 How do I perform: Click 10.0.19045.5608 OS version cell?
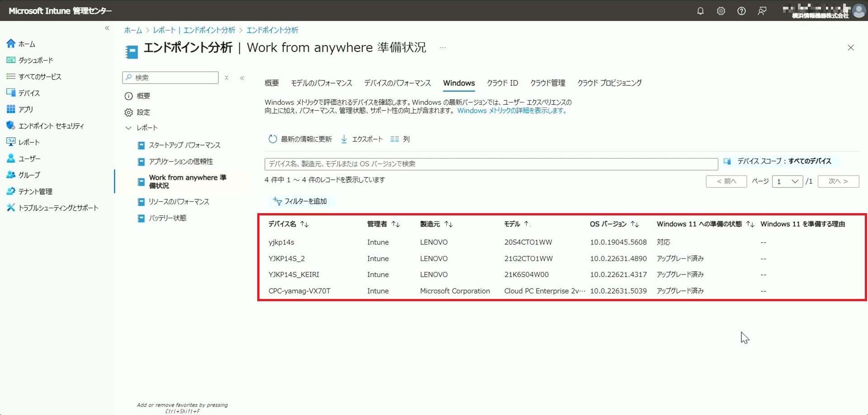point(618,242)
